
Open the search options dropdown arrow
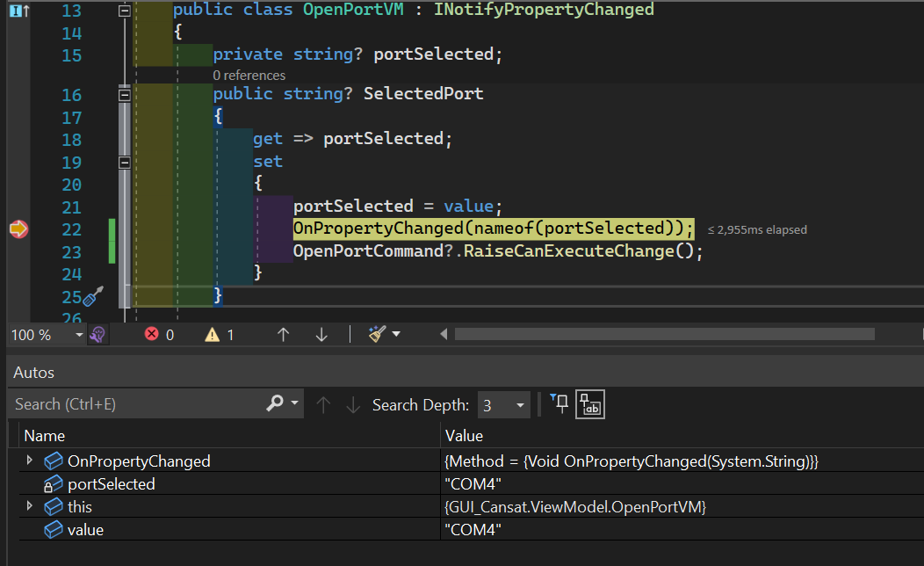[x=294, y=403]
